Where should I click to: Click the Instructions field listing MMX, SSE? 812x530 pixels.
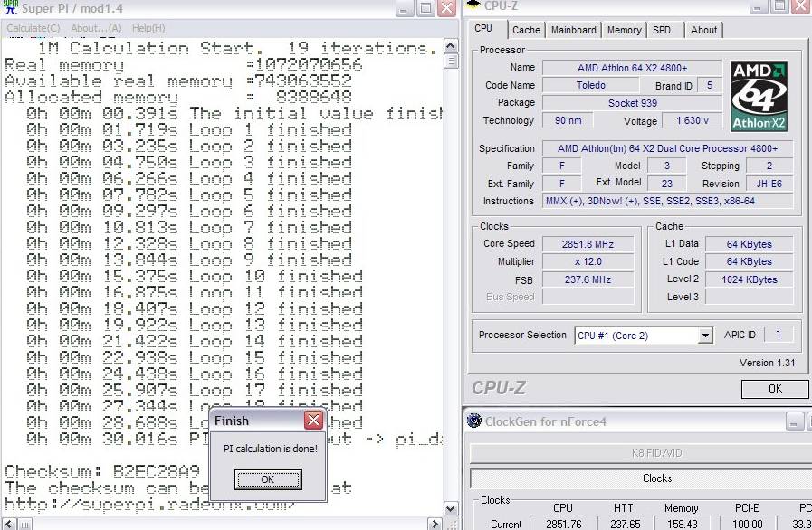[667, 201]
